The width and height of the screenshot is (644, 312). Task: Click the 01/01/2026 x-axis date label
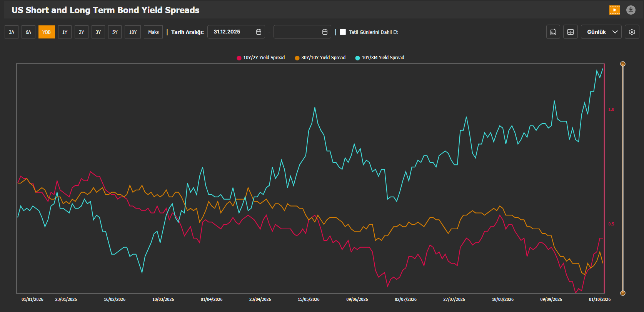[x=32, y=299]
